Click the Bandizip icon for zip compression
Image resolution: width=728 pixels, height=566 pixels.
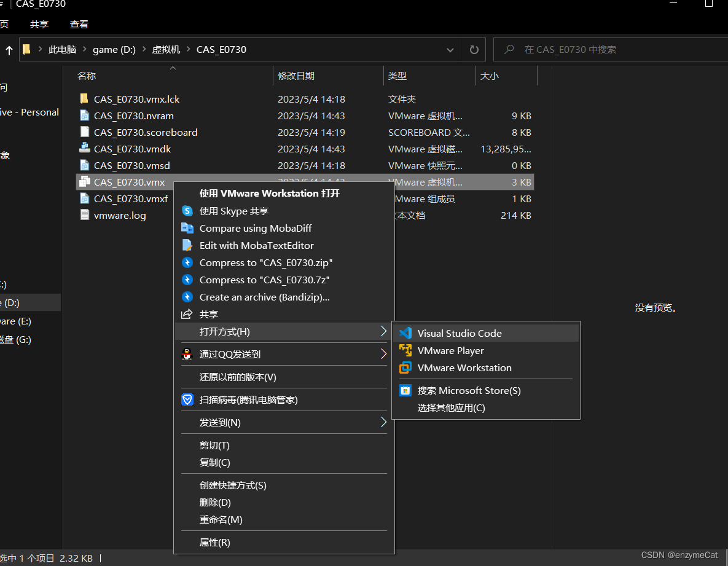[x=187, y=262]
